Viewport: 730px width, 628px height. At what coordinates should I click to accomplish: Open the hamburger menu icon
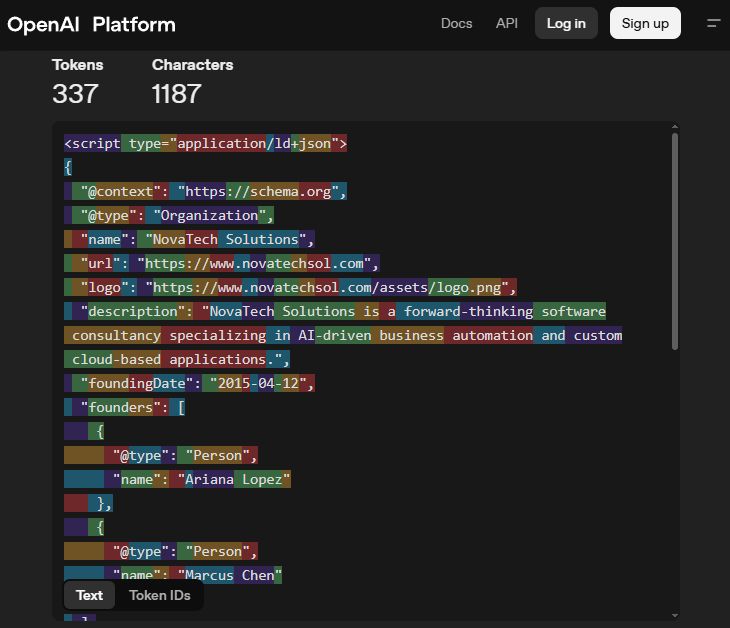(713, 23)
